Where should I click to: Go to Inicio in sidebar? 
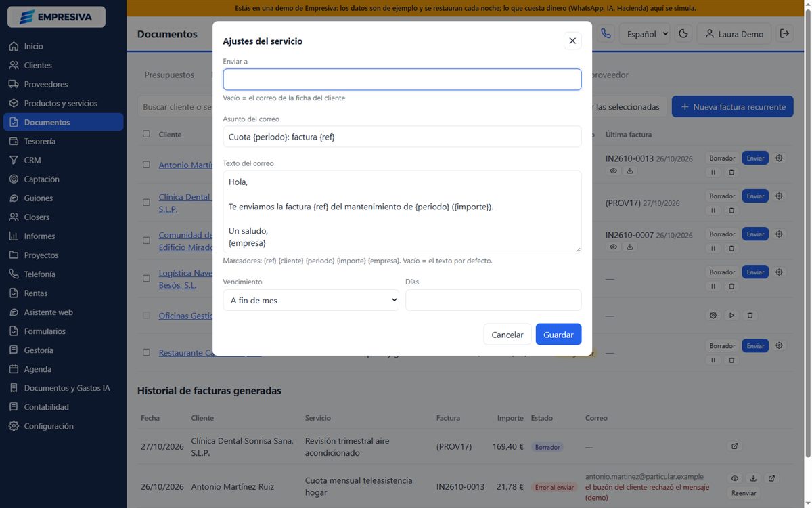63,46
